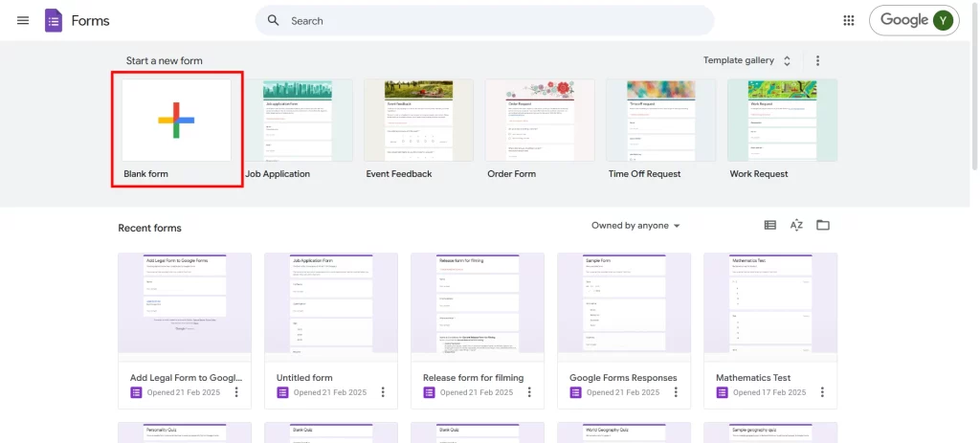Open the Google apps grid launcher

click(848, 20)
